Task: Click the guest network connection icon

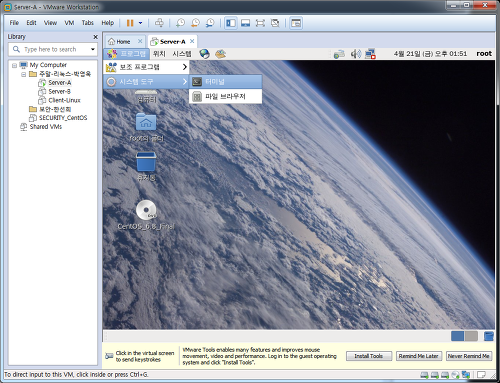Action: [370, 54]
